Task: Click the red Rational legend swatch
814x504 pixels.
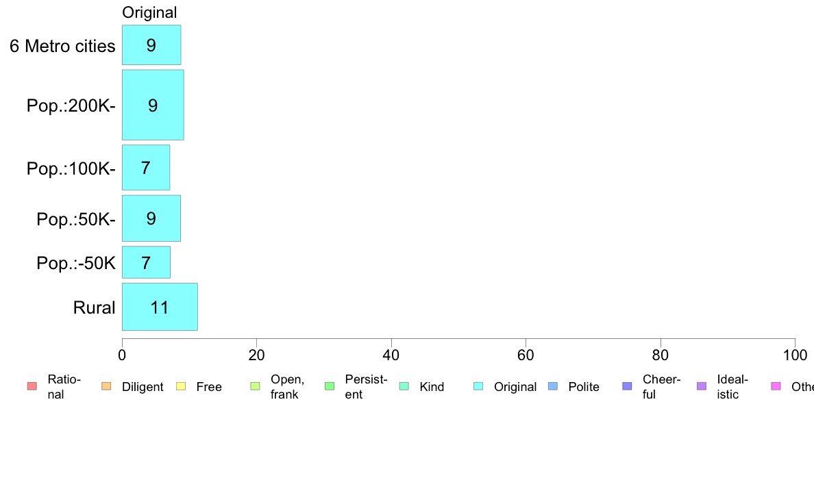Action: [x=32, y=386]
